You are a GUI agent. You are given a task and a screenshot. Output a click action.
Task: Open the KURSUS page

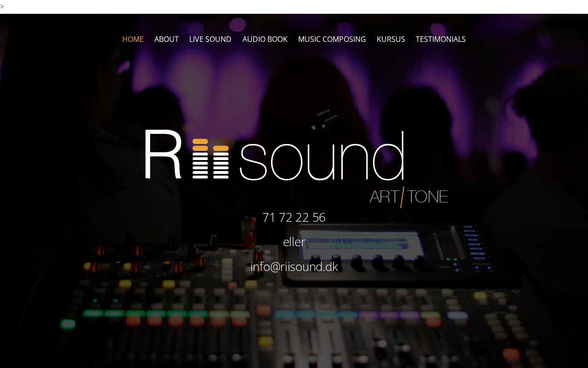coord(391,39)
